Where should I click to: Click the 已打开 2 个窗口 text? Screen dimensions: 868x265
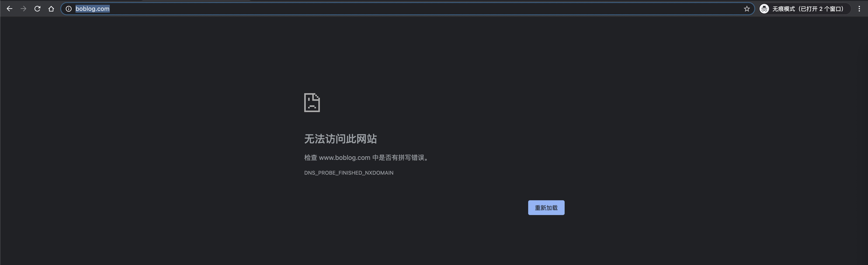click(822, 9)
